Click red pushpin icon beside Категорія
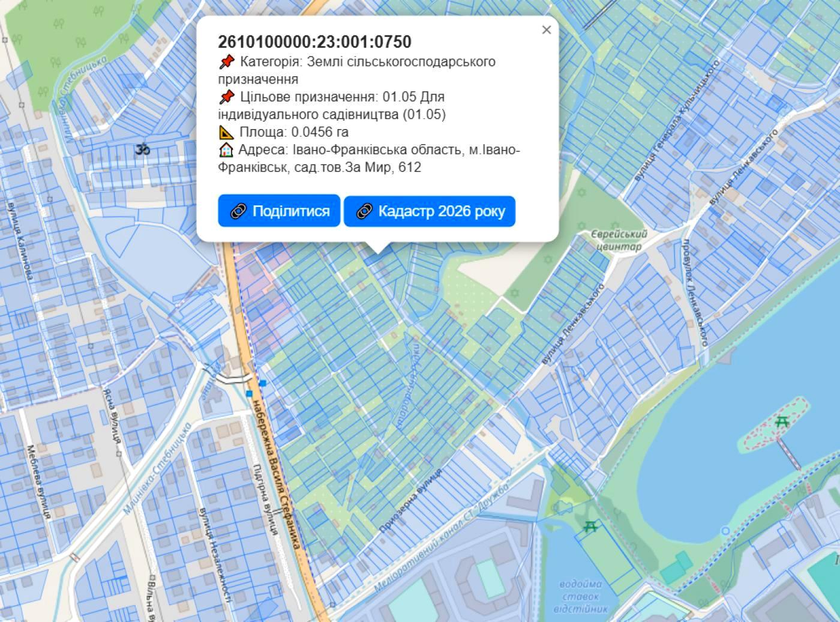This screenshot has width=840, height=622. tap(226, 62)
